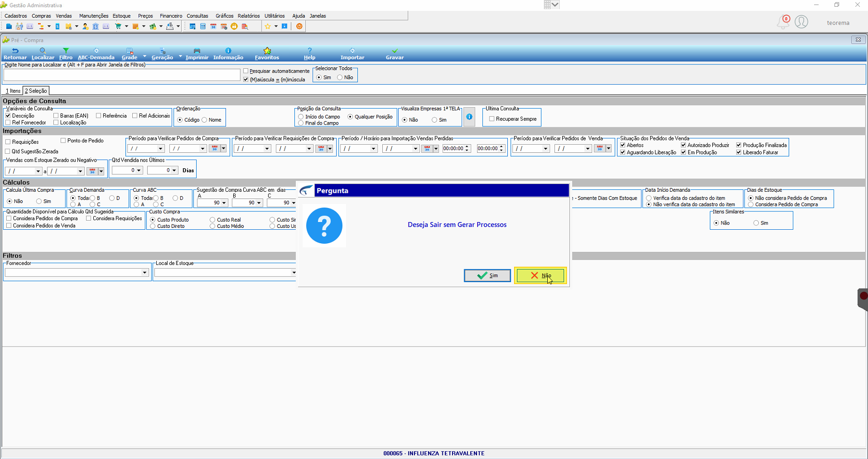Enable Pesquisar automaticamente checkbox
The image size is (868, 459).
246,71
